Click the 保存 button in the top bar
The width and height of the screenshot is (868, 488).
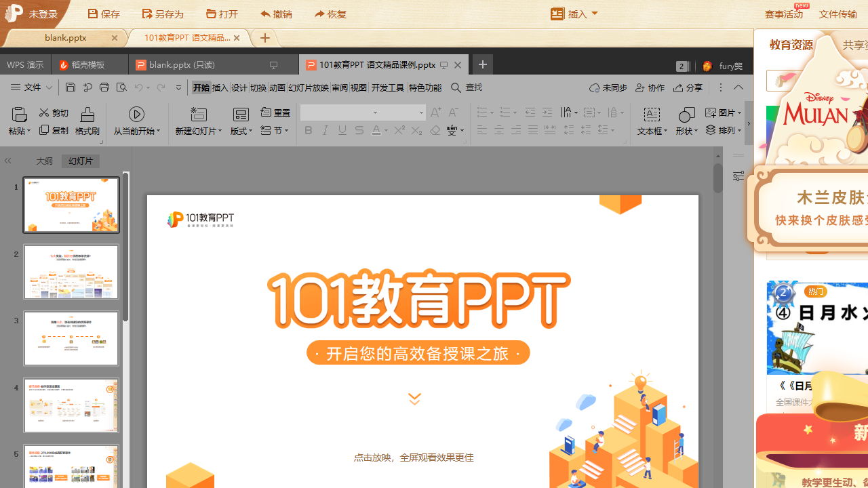104,14
